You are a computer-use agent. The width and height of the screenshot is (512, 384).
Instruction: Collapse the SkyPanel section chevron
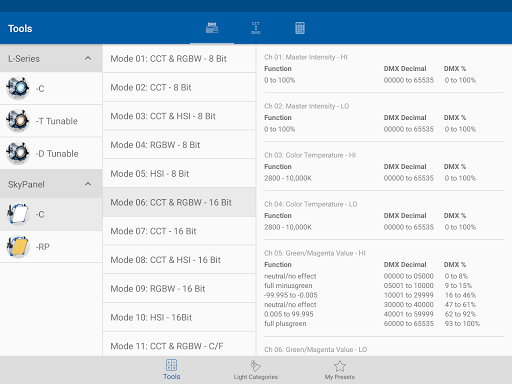pos(88,184)
